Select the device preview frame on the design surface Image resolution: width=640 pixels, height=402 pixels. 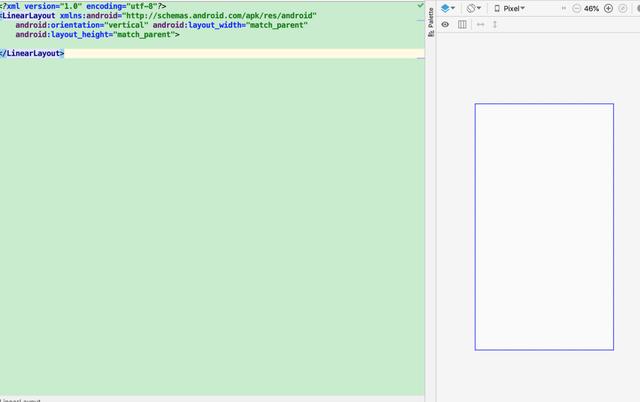[x=544, y=227]
